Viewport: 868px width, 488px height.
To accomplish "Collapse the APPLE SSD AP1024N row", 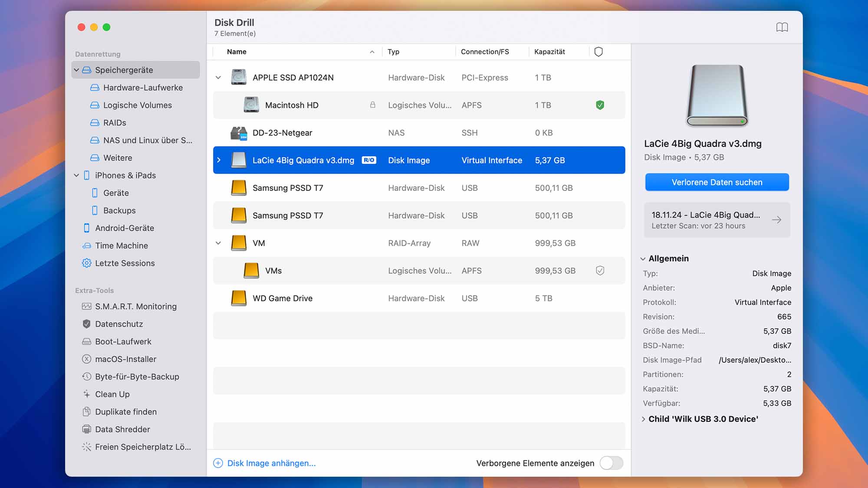I will [218, 78].
